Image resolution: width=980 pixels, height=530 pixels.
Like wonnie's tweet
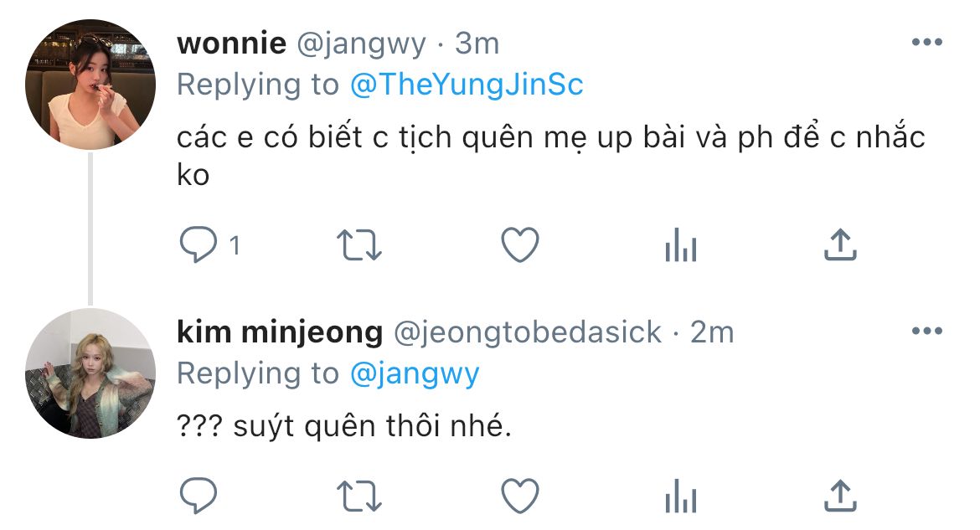[519, 245]
